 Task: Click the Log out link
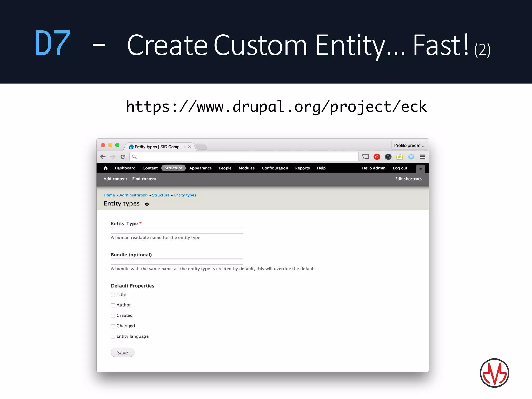(400, 168)
